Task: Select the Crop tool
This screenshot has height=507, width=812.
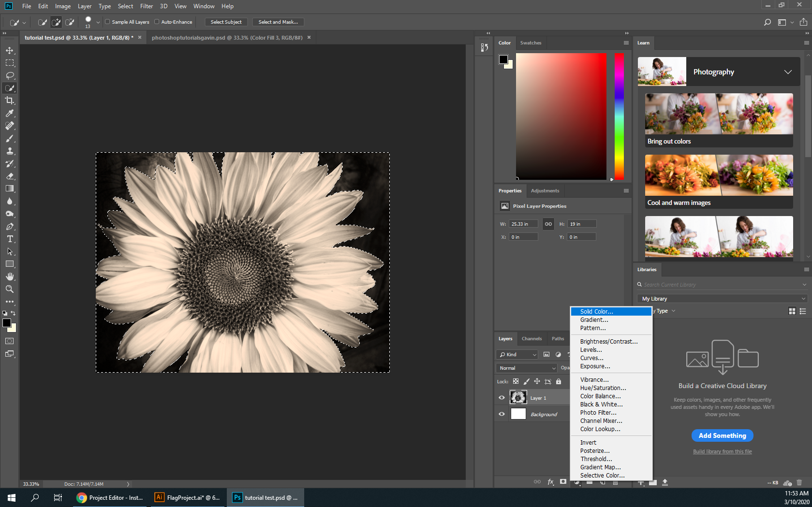Action: tap(10, 101)
